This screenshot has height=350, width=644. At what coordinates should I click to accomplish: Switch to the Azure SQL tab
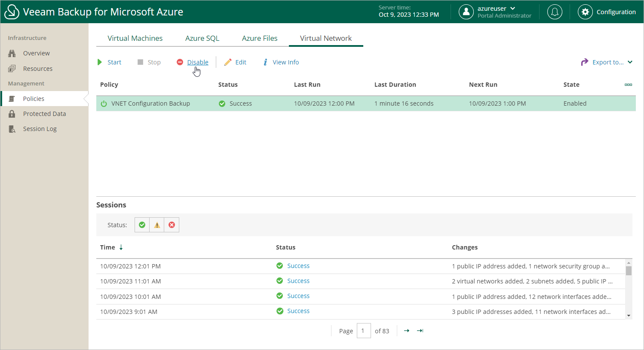pos(202,38)
